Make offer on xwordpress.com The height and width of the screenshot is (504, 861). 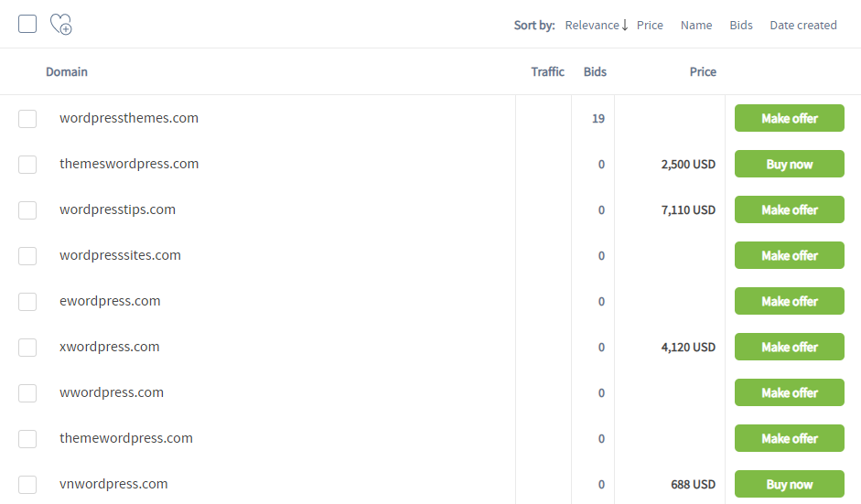[x=789, y=348]
